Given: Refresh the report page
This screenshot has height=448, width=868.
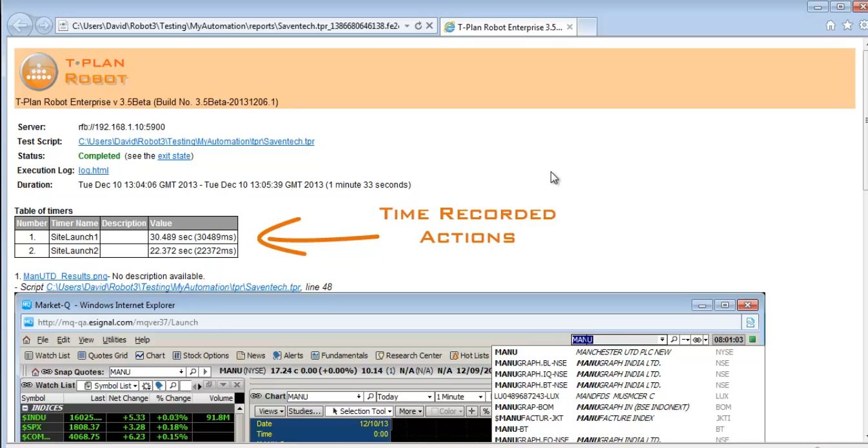Looking at the screenshot, I should tap(418, 26).
